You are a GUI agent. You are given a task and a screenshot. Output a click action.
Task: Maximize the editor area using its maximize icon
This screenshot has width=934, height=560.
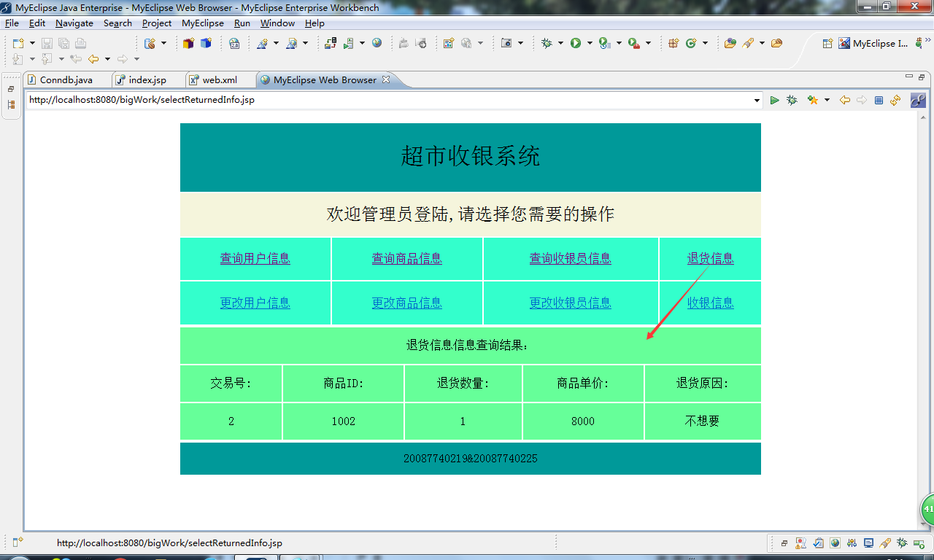coord(922,77)
